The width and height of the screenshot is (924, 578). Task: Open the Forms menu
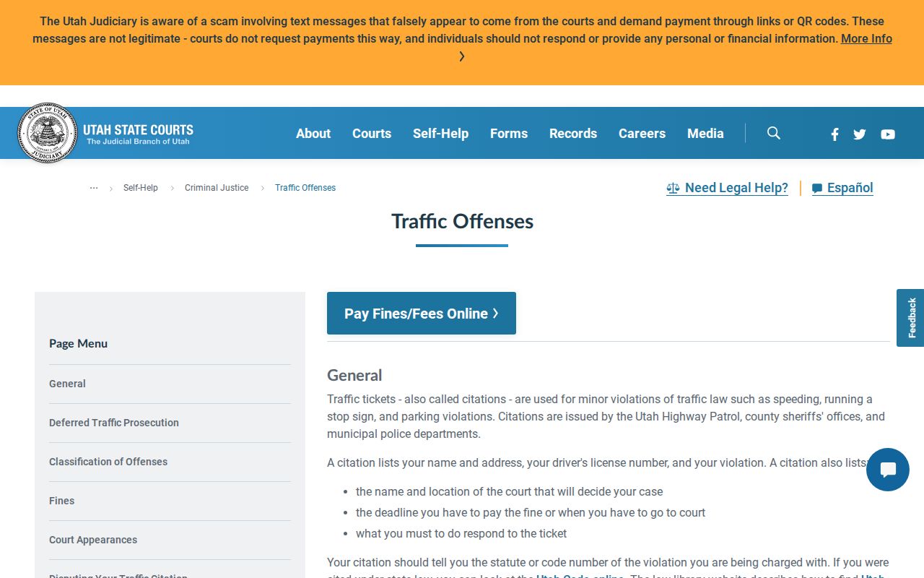[509, 133]
